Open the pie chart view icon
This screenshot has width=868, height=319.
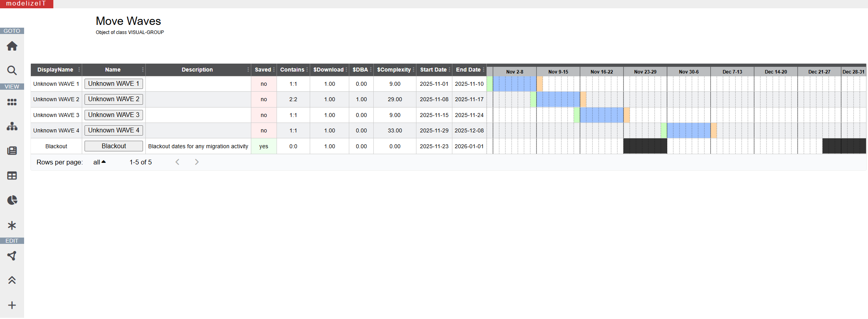point(12,200)
